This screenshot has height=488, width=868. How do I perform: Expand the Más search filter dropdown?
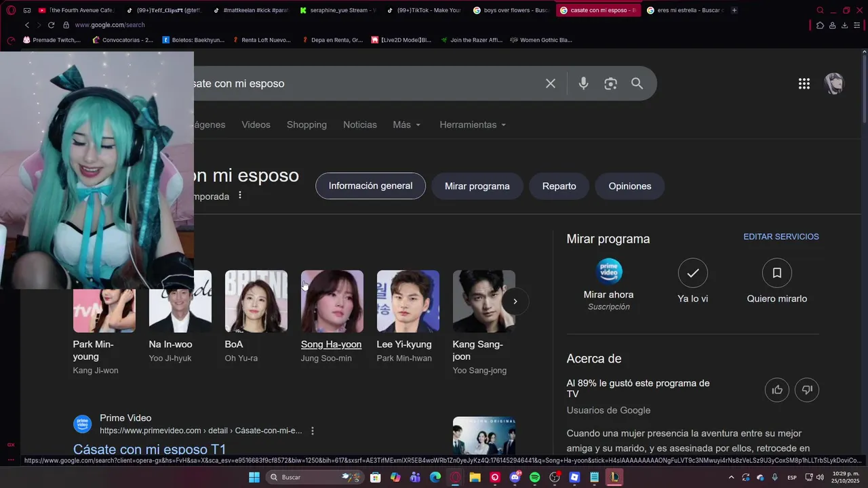(x=407, y=125)
